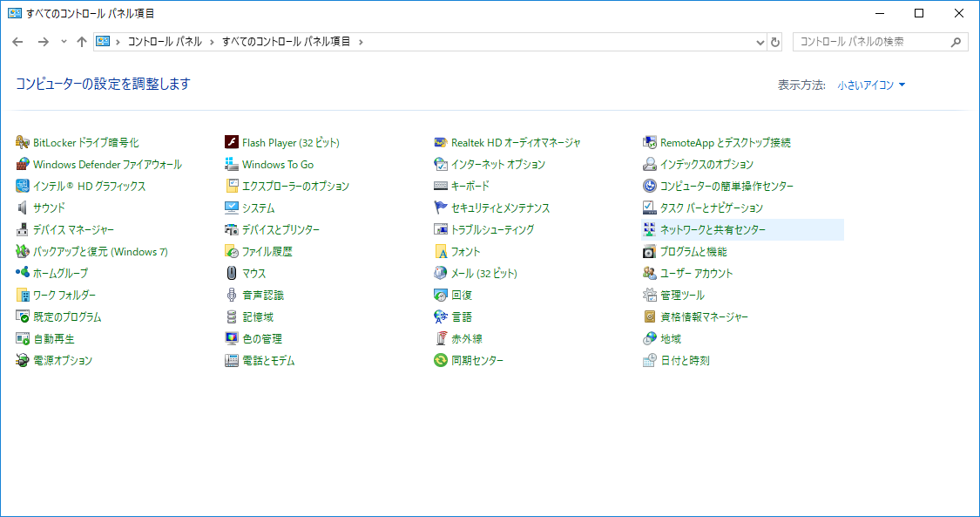
Task: Click the すべてのコントロール パネル項目 breadcrumb
Action: pos(287,42)
